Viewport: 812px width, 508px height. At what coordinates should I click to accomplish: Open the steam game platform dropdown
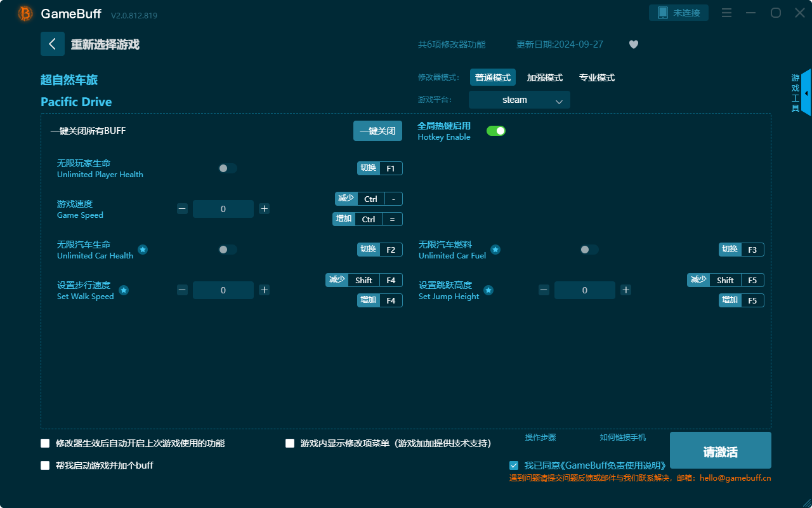pos(519,100)
